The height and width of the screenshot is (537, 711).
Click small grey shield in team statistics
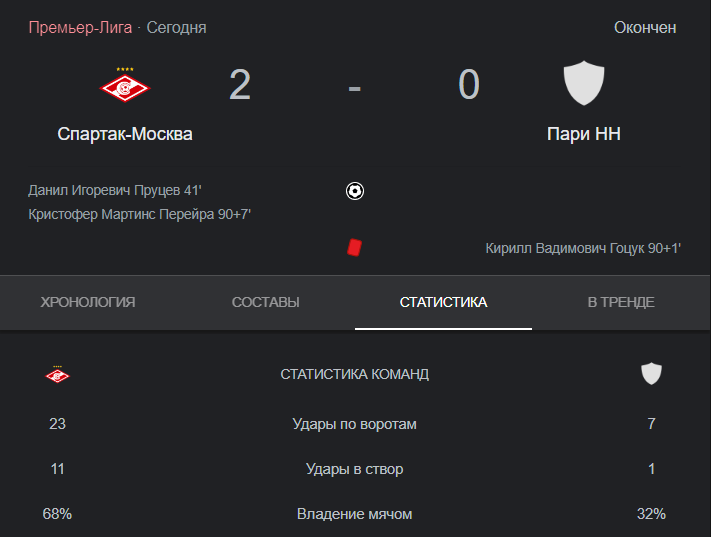(x=651, y=374)
